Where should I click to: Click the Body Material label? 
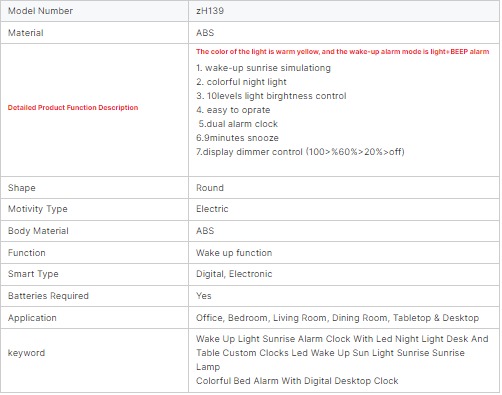coord(38,231)
